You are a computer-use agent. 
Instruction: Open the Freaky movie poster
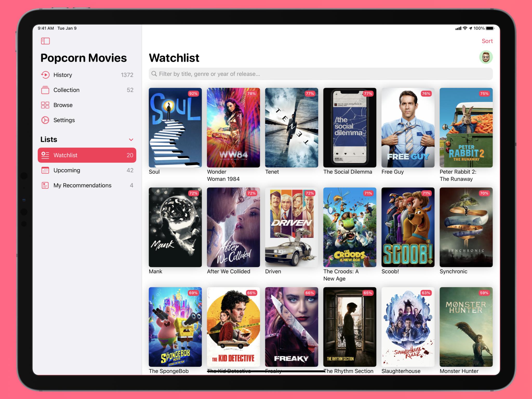pyautogui.click(x=291, y=327)
